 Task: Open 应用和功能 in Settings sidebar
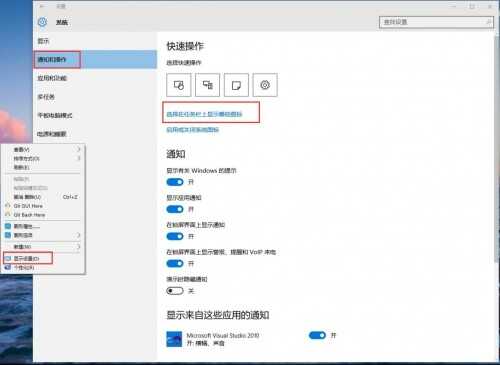point(95,78)
